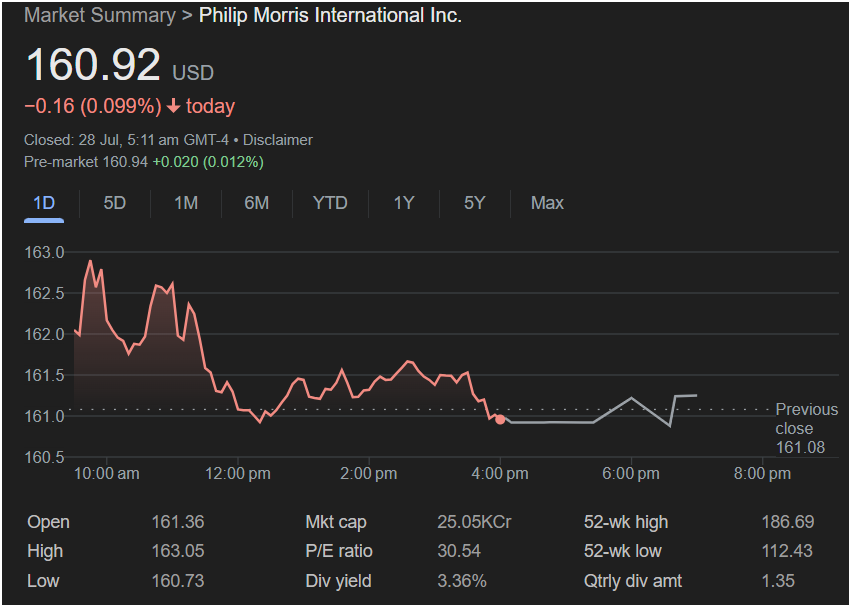Switch to the 5Y range tab
Viewport: 851px width, 607px height.
474,203
